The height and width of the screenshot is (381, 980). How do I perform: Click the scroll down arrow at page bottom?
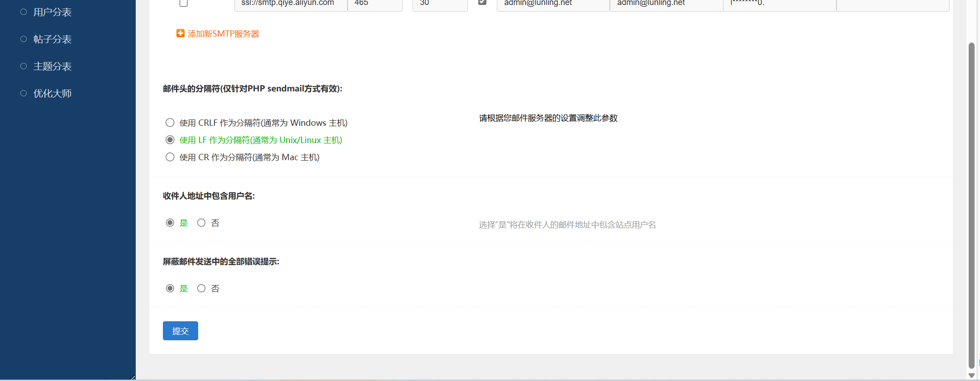pyautogui.click(x=971, y=376)
